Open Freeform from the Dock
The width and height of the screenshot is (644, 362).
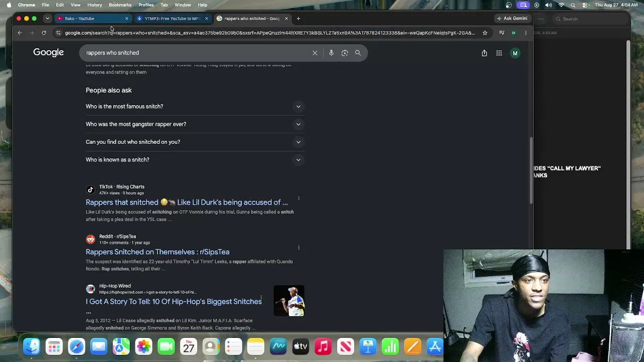click(278, 346)
